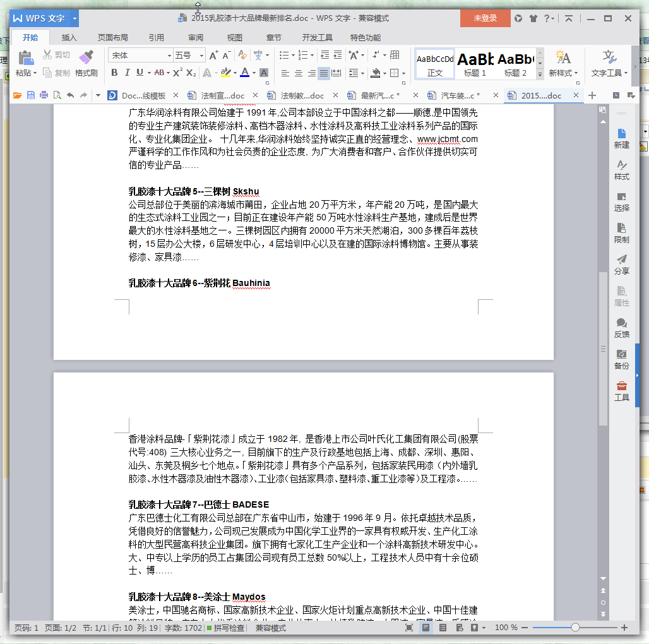
Task: Switch to full screen view in the status bar
Action: pos(409,628)
